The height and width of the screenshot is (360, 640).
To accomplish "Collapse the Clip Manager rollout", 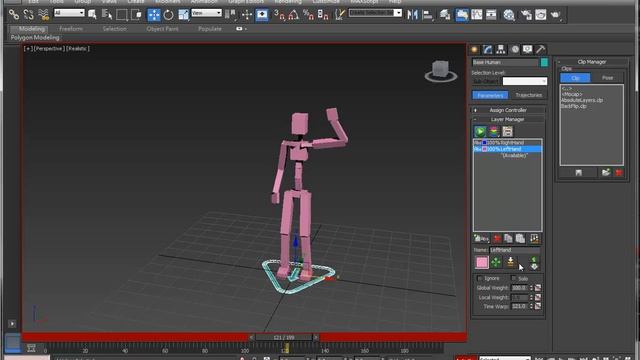I will tap(591, 62).
